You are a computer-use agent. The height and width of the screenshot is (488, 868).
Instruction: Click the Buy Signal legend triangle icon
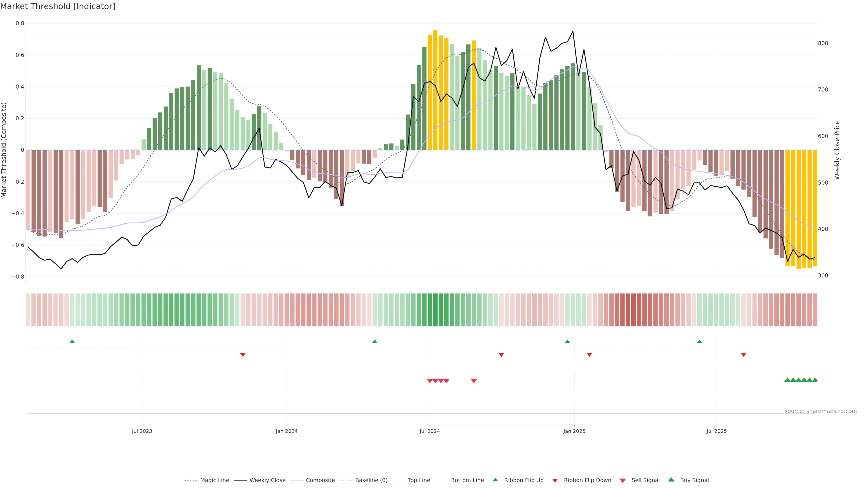(x=671, y=480)
